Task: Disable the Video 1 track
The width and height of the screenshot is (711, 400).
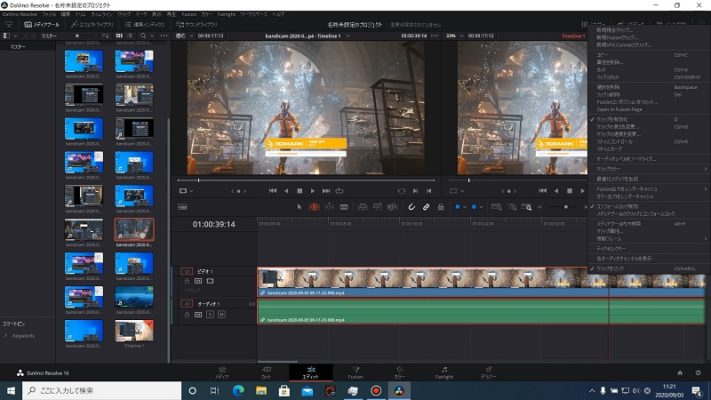Action: (x=210, y=281)
